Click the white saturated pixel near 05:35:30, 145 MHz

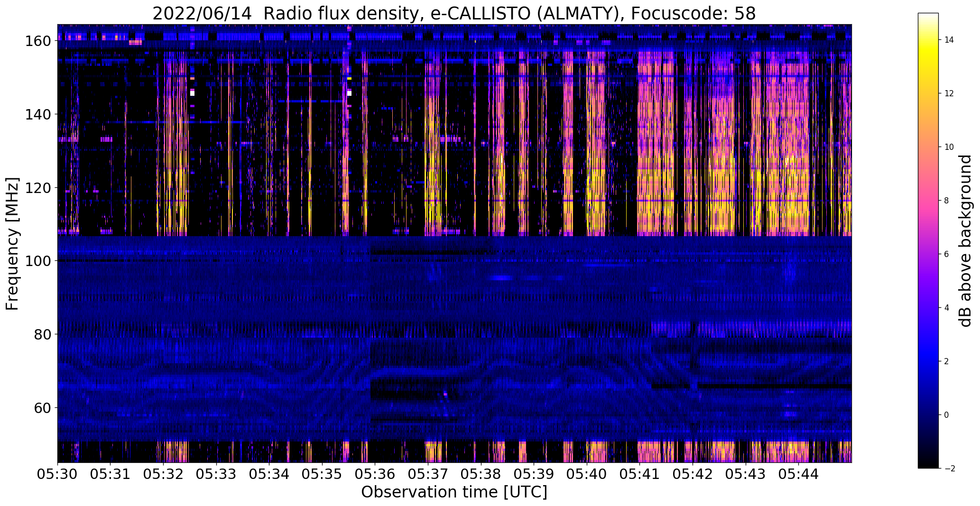tap(349, 93)
